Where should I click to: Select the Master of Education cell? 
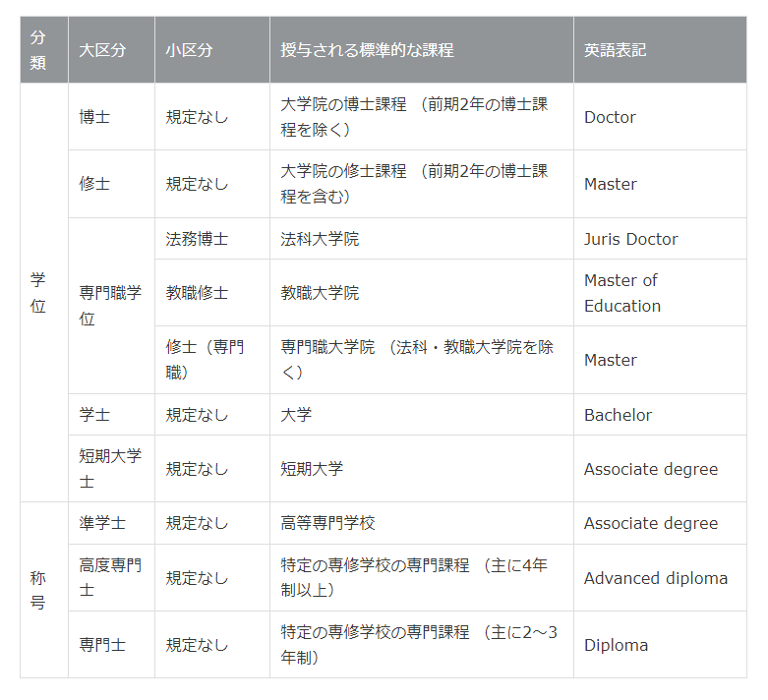(x=621, y=293)
